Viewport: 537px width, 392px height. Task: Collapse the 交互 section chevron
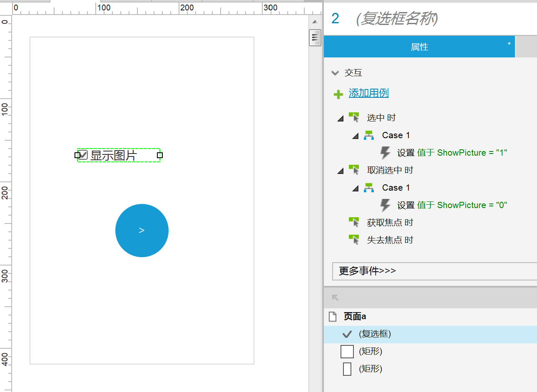pyautogui.click(x=335, y=73)
